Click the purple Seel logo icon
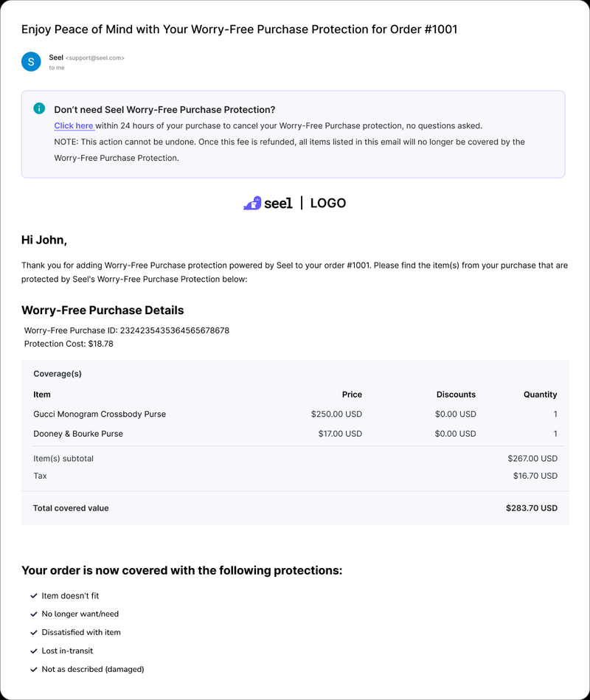Image resolution: width=590 pixels, height=700 pixels. [x=252, y=203]
